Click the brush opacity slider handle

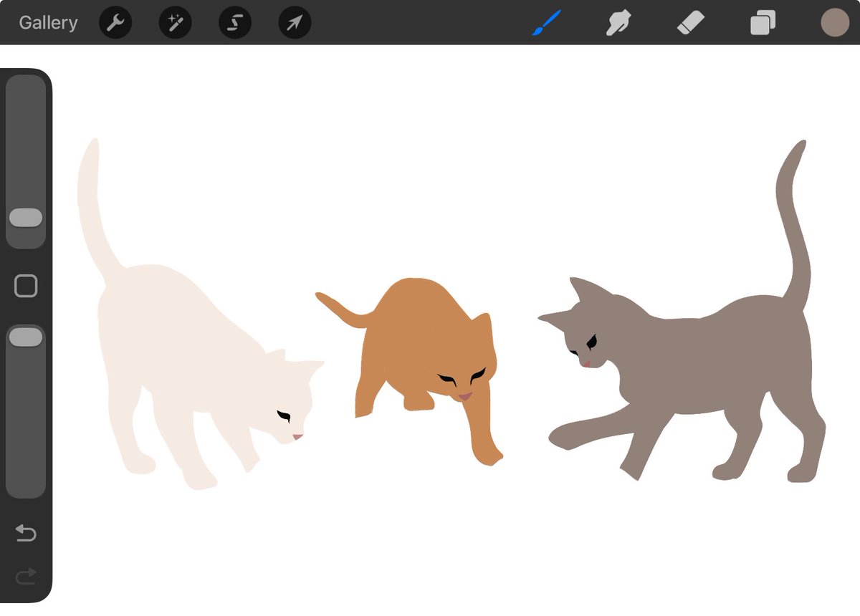tap(27, 337)
